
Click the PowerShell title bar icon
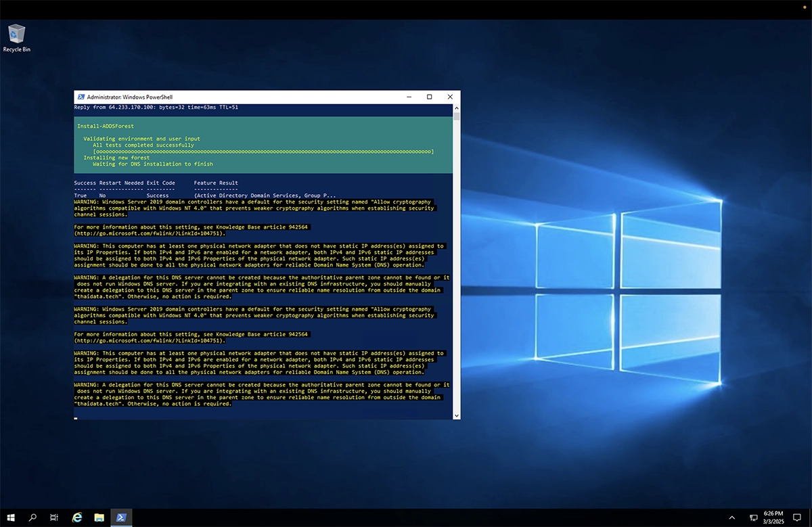81,97
